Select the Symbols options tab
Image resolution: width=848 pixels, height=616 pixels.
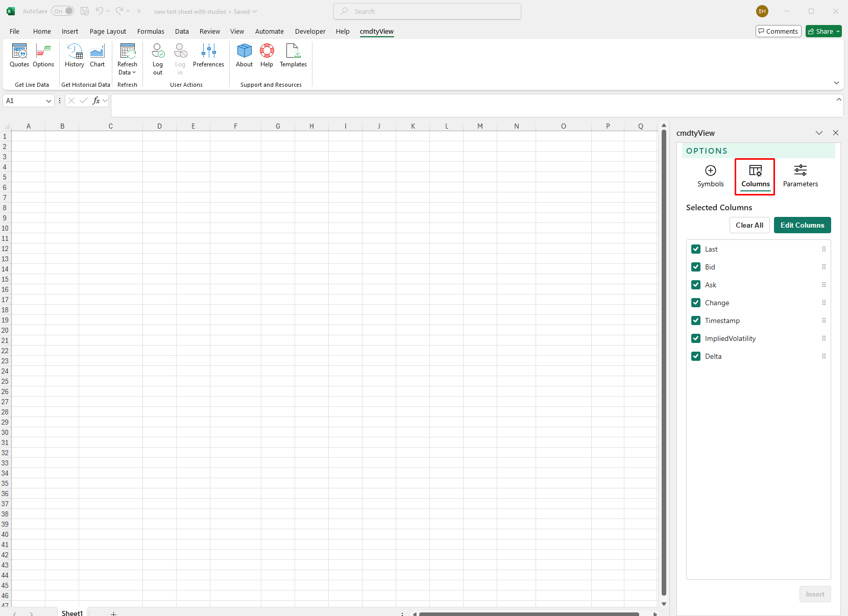[711, 177]
